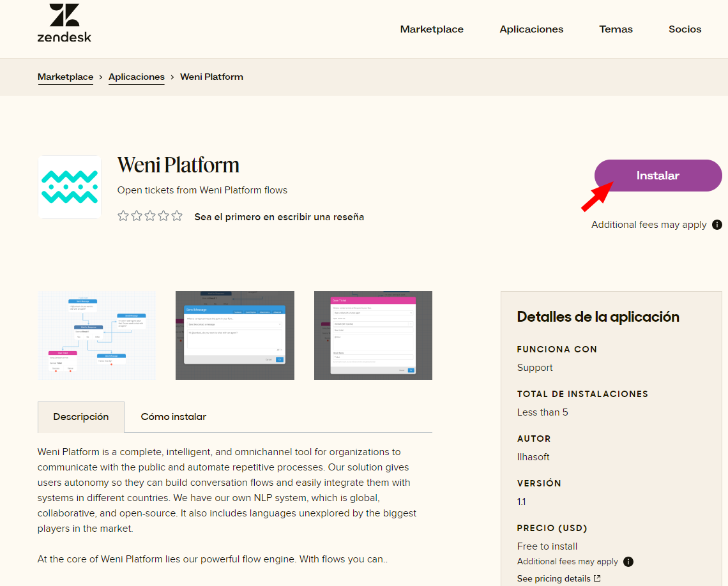Switch to the Cómo instalar tab
Image resolution: width=728 pixels, height=586 pixels.
(x=173, y=416)
